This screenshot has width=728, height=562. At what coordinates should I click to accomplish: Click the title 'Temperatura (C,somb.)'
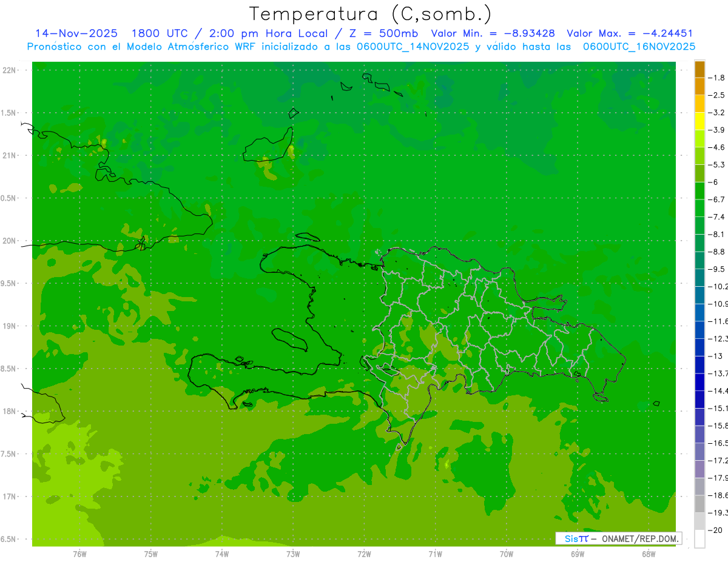coord(371,14)
